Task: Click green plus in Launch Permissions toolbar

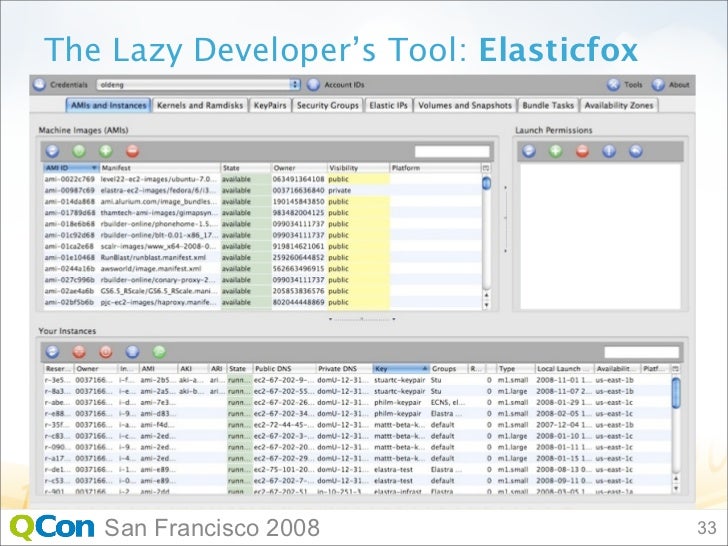Action: point(556,151)
